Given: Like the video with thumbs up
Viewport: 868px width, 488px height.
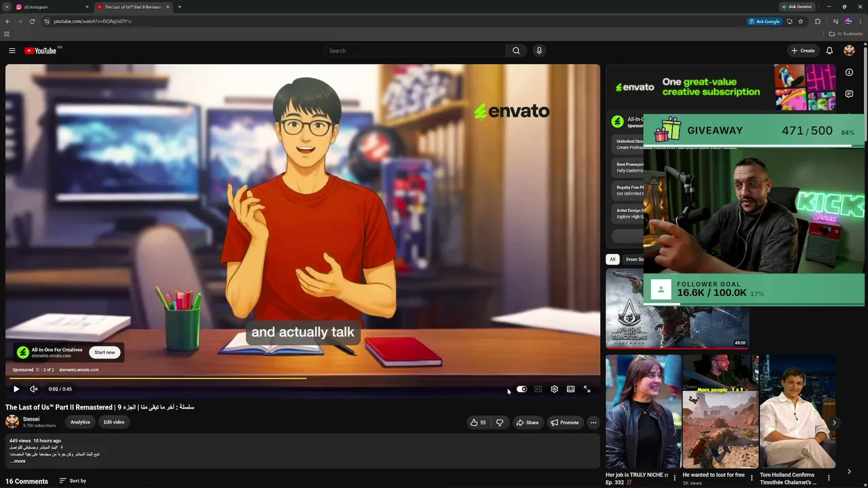Looking at the screenshot, I should pyautogui.click(x=477, y=422).
